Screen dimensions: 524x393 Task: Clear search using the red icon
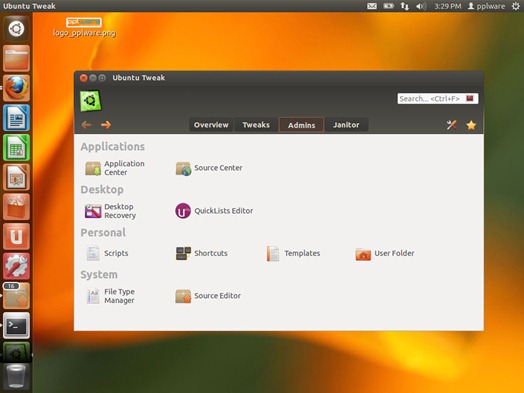tap(470, 98)
